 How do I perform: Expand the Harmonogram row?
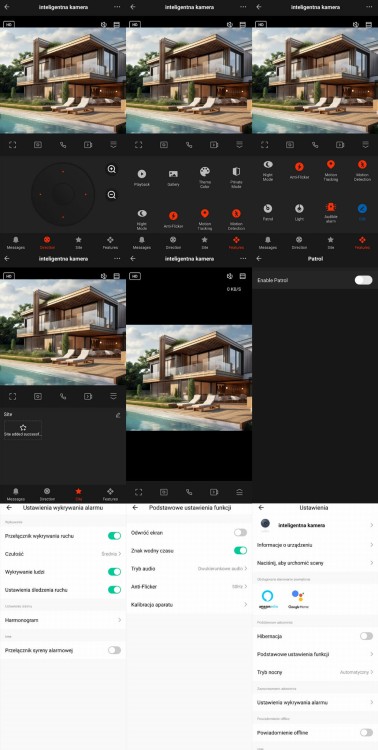pos(63,620)
